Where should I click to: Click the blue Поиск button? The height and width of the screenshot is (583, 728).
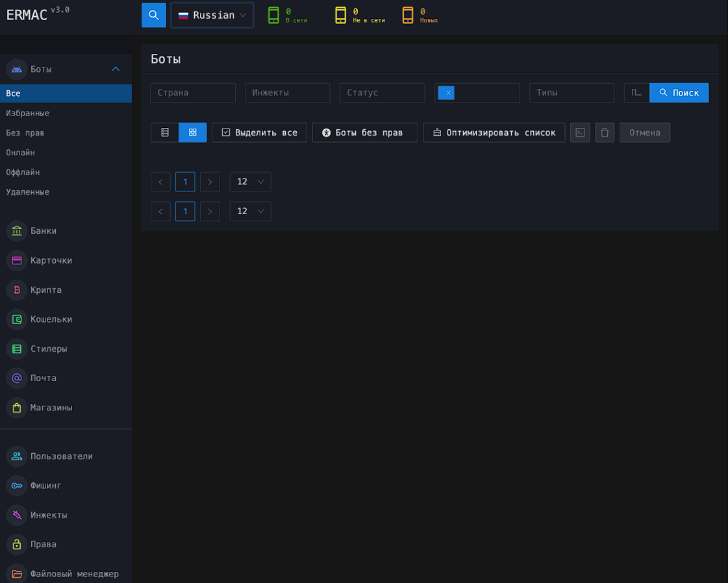679,93
